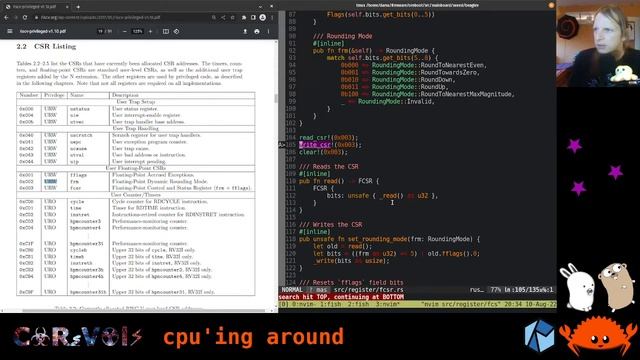Click the fit to page icon
Screen dimensions: 640x360
pos(166,31)
